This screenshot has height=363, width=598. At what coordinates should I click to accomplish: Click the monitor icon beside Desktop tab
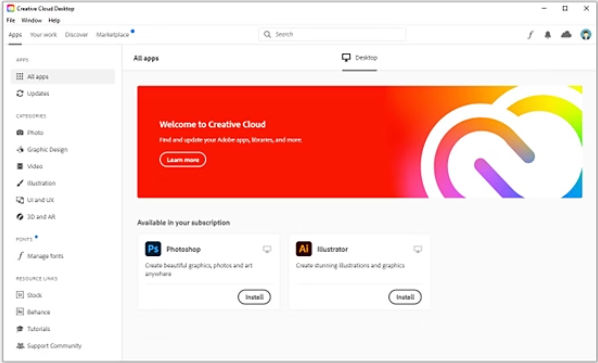(346, 58)
